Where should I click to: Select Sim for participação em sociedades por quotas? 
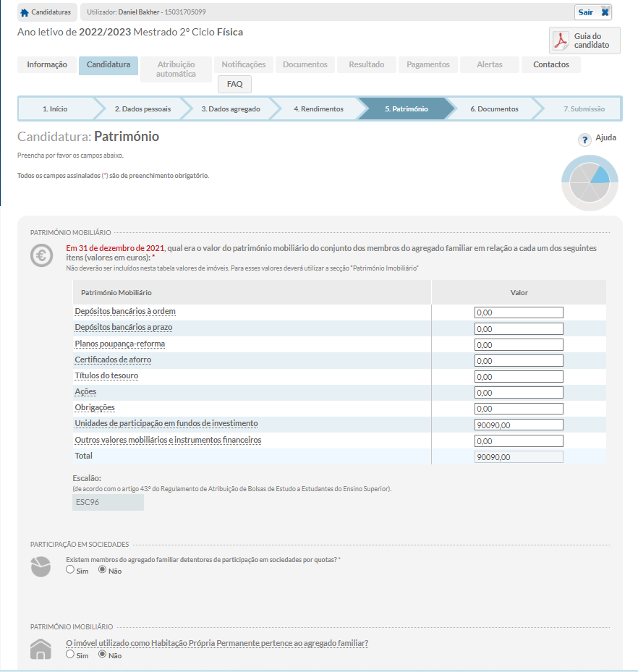click(70, 569)
